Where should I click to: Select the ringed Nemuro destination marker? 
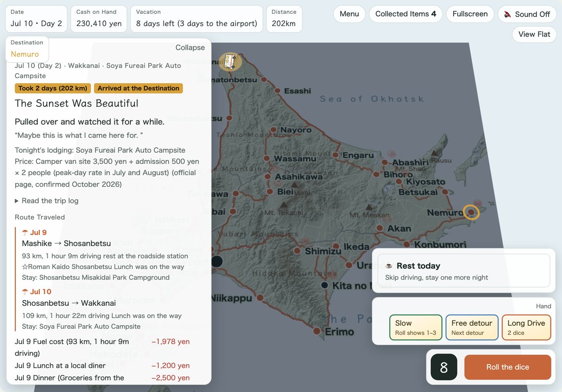pyautogui.click(x=472, y=212)
